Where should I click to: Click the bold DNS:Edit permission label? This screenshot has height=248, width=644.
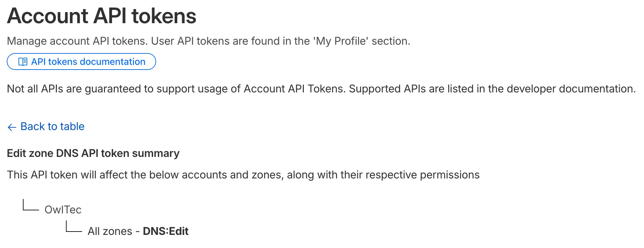166,231
